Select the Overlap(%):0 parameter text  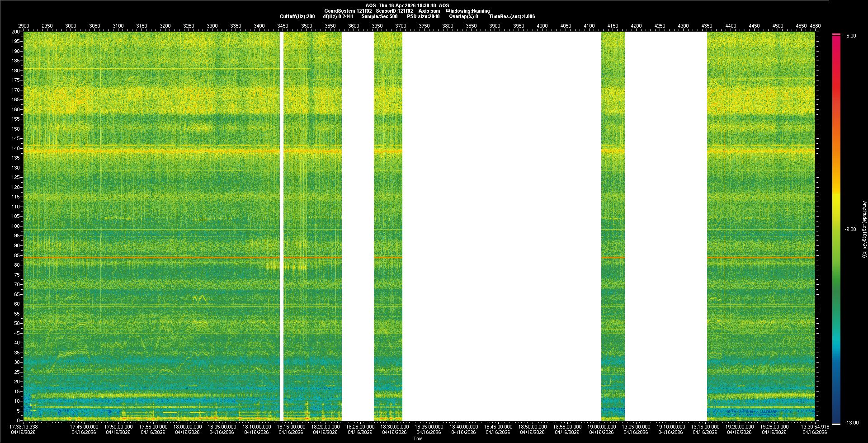(463, 16)
